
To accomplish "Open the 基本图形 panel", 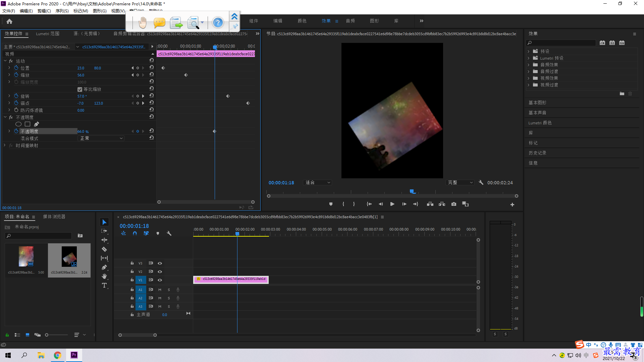I will 537,103.
